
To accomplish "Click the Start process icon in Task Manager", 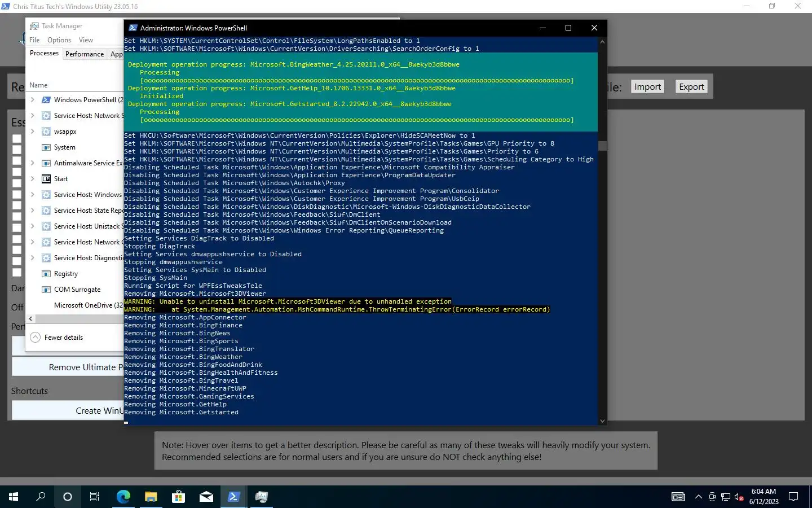I will (46, 179).
